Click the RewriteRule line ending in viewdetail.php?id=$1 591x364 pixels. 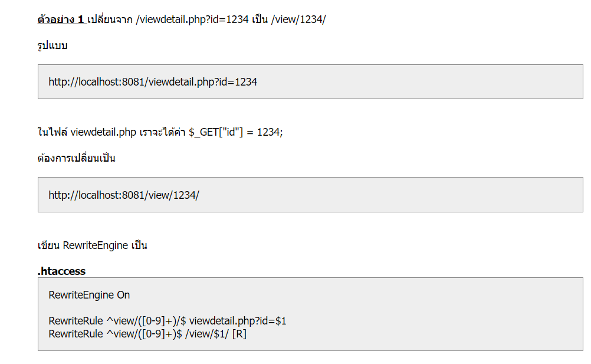(168, 321)
